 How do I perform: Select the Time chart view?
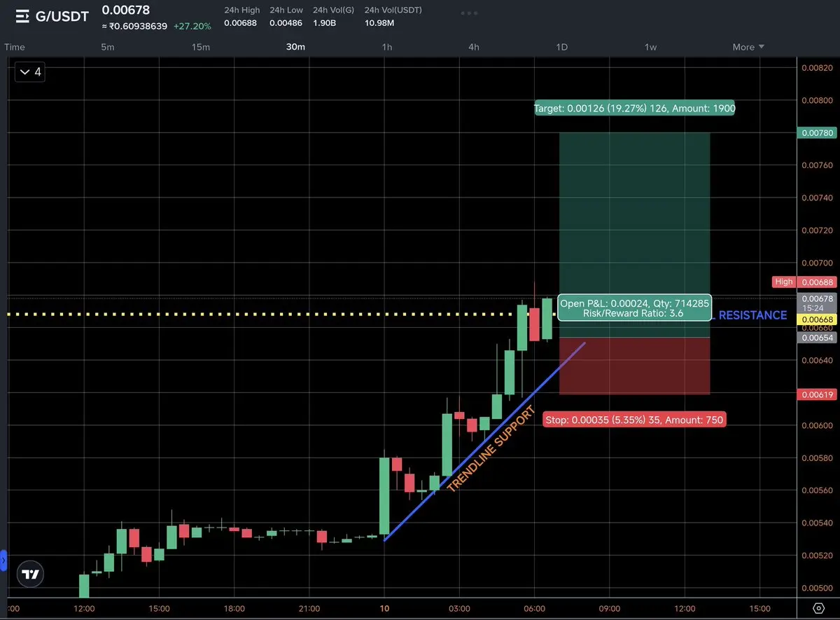(15, 47)
